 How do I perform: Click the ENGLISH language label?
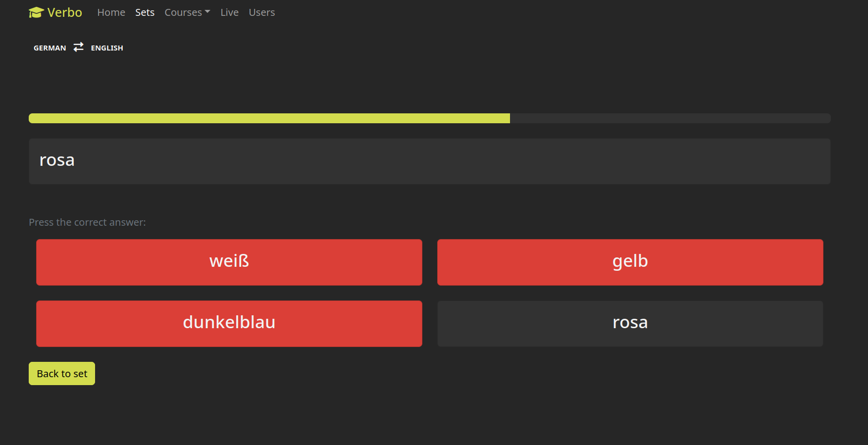pyautogui.click(x=107, y=48)
